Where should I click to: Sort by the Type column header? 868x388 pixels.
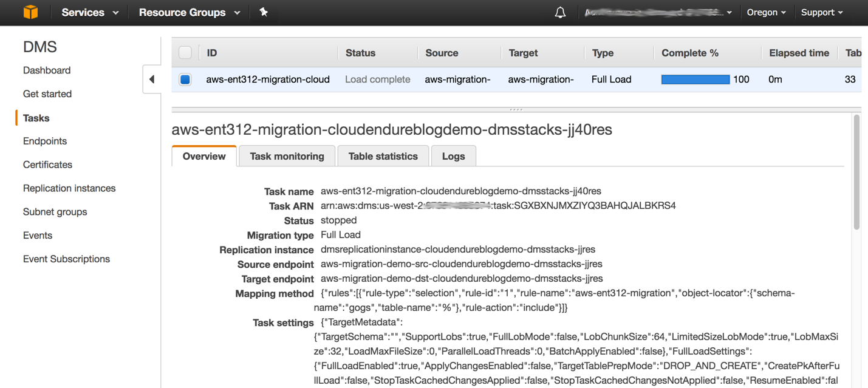pos(603,53)
